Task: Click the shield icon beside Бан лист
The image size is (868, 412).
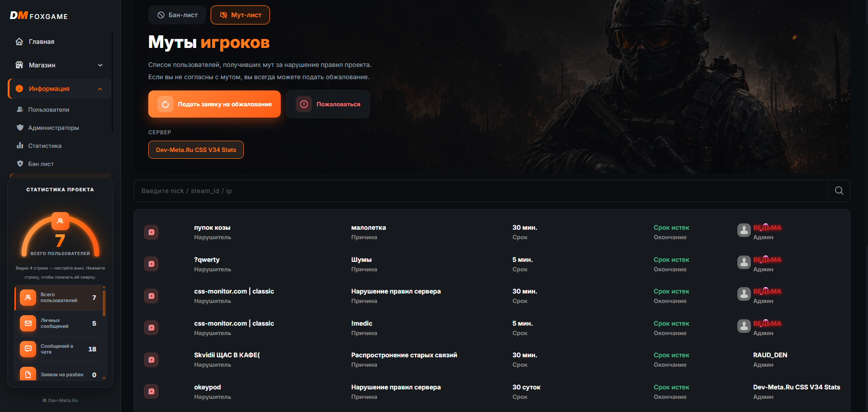Action: coord(20,164)
